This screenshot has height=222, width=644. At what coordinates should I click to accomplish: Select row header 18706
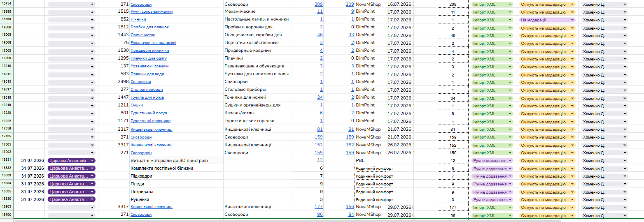tap(7, 215)
